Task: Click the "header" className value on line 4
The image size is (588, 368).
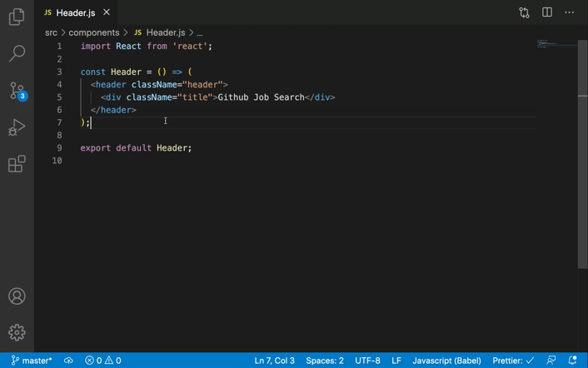Action: 202,84
